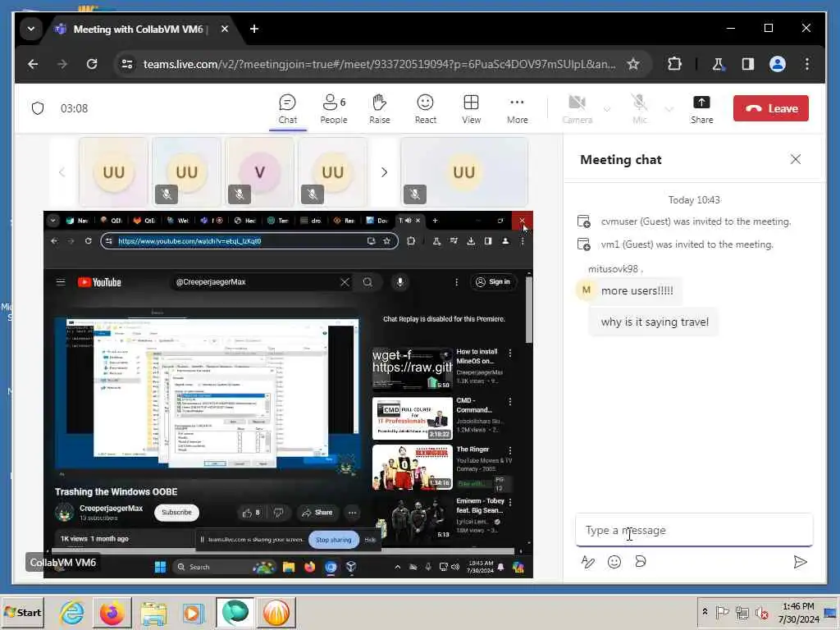840x630 pixels.
Task: Open Windows Media Player from the taskbar
Action: [193, 612]
